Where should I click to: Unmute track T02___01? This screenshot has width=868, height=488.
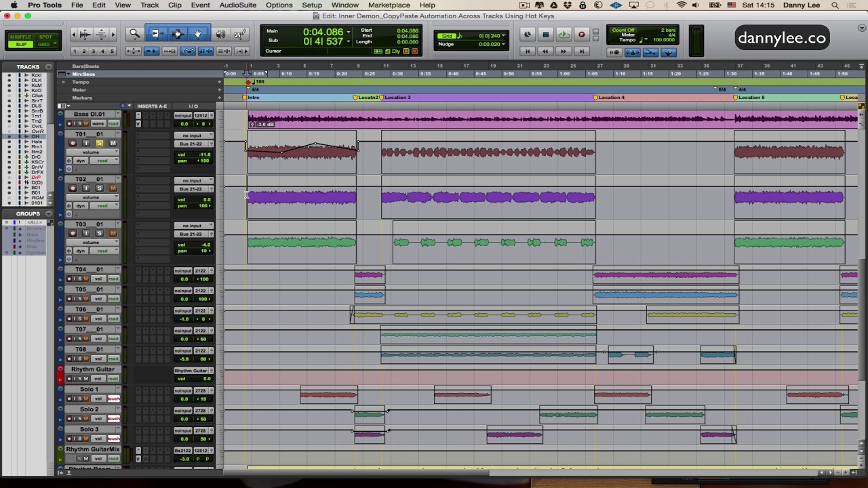(113, 188)
